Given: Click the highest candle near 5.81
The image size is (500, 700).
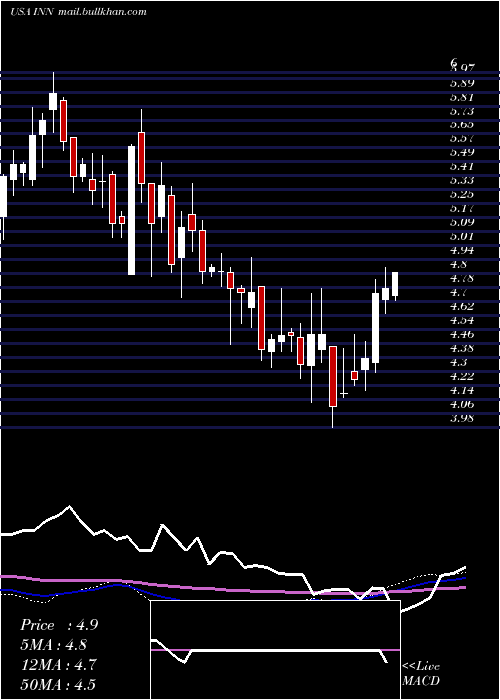Looking at the screenshot, I should click(x=53, y=101).
